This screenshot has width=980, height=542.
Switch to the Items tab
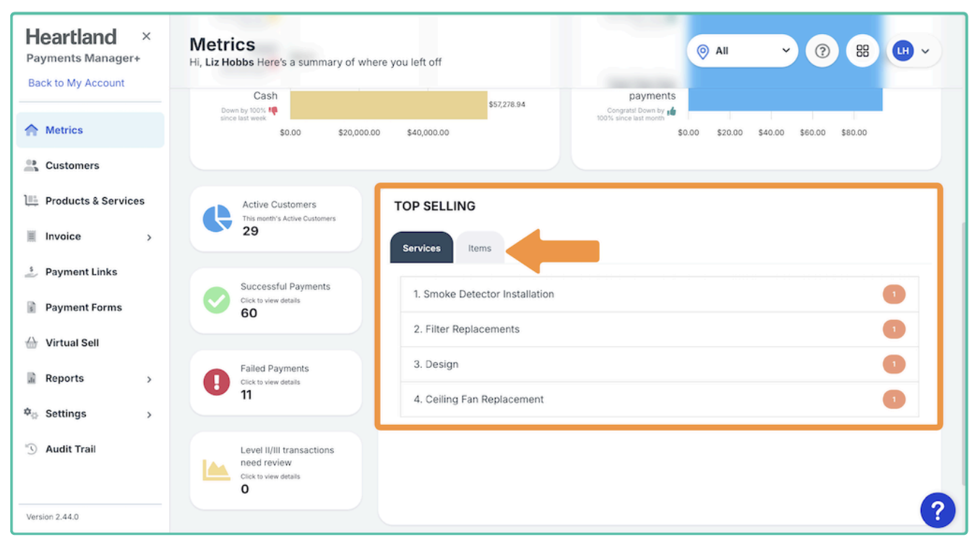coord(479,249)
